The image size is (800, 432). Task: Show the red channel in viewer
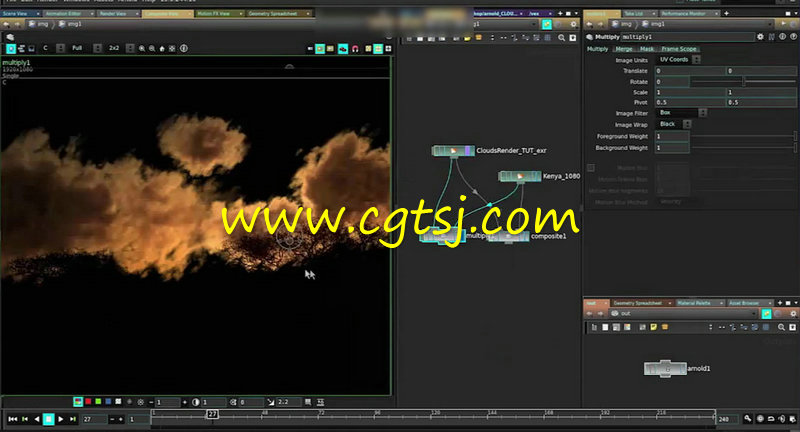88,402
